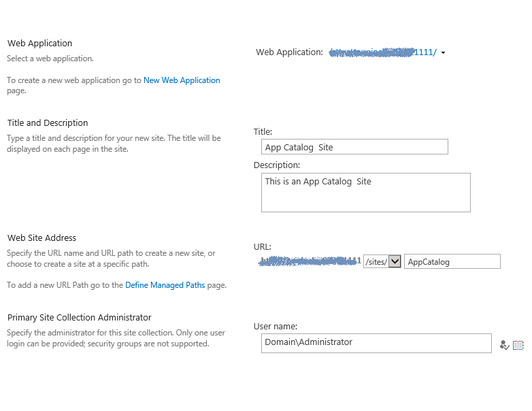Open the Browse address book icon
Screen dimensions: 532x411
[518, 345]
